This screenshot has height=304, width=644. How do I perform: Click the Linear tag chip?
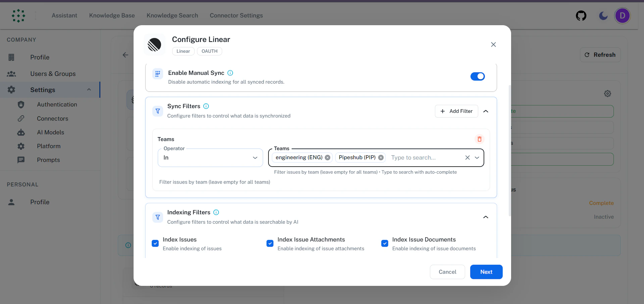click(x=183, y=51)
